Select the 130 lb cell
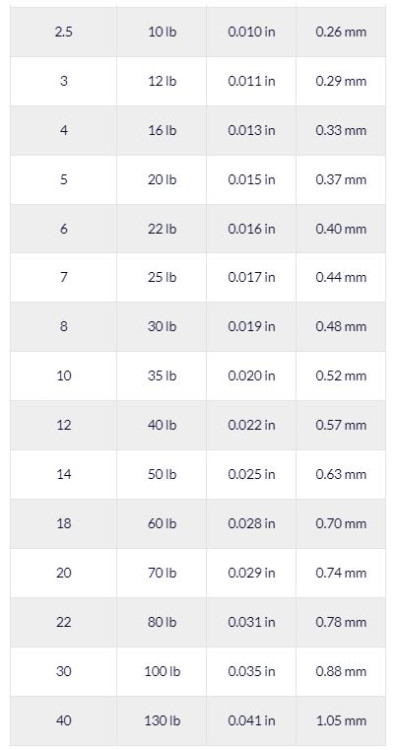398x750 pixels. click(162, 721)
